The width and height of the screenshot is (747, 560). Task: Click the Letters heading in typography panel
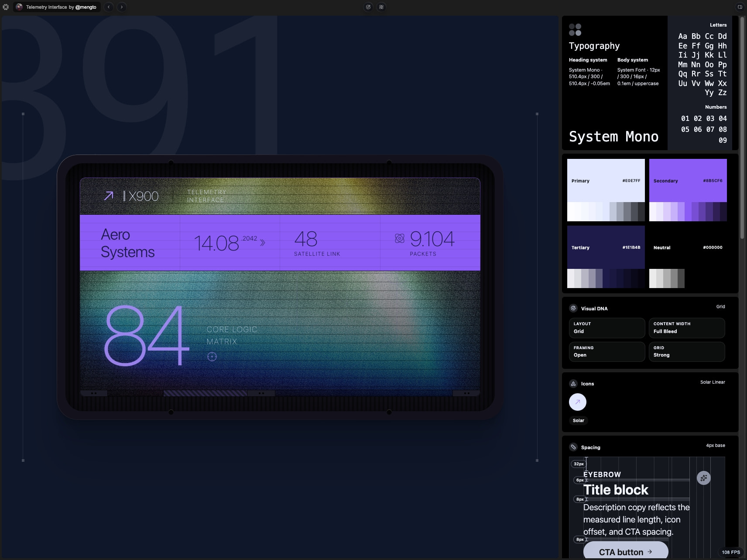pyautogui.click(x=718, y=25)
